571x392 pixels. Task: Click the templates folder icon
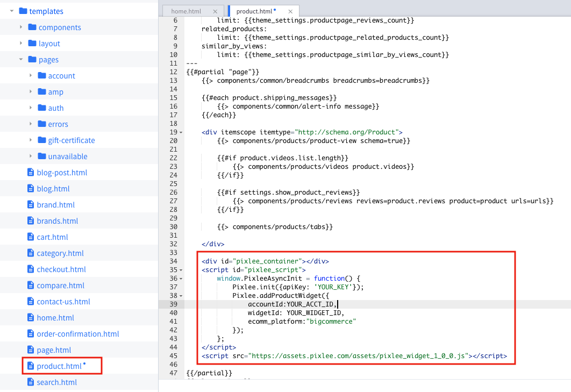point(23,11)
